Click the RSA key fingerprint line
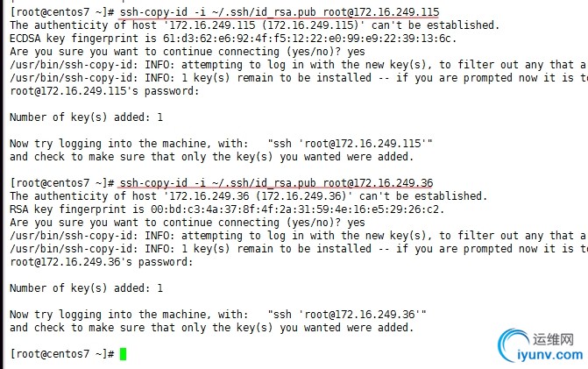Viewport: 588px width, 369px height. [x=227, y=209]
